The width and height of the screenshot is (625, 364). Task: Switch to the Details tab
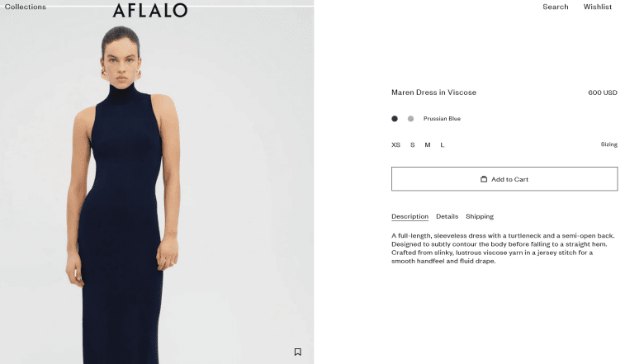click(447, 216)
